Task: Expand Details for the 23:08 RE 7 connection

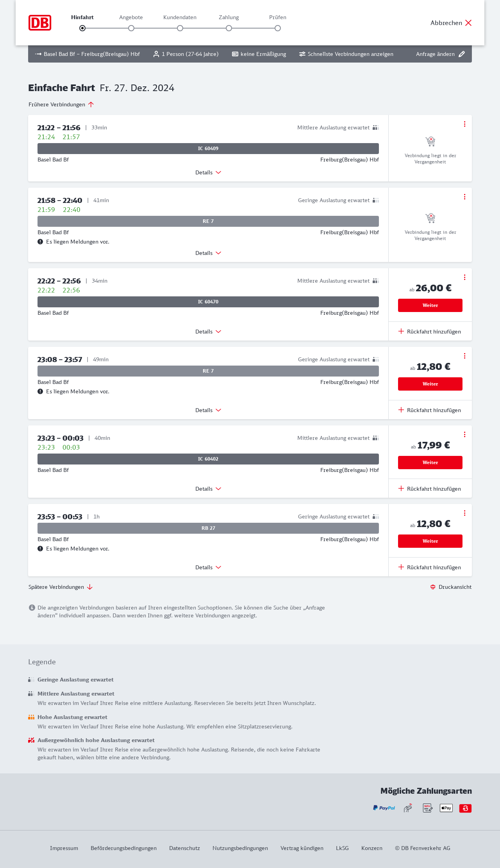Action: pyautogui.click(x=208, y=410)
